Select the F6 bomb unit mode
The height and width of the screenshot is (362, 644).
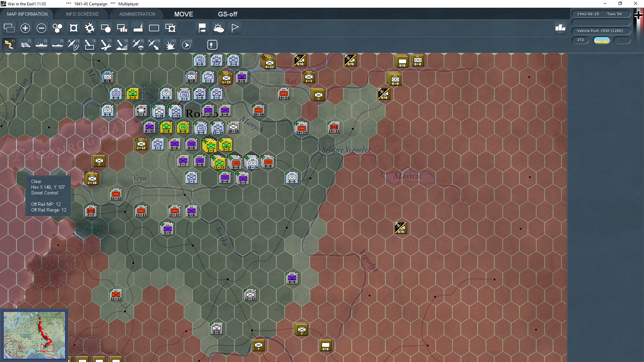90,45
